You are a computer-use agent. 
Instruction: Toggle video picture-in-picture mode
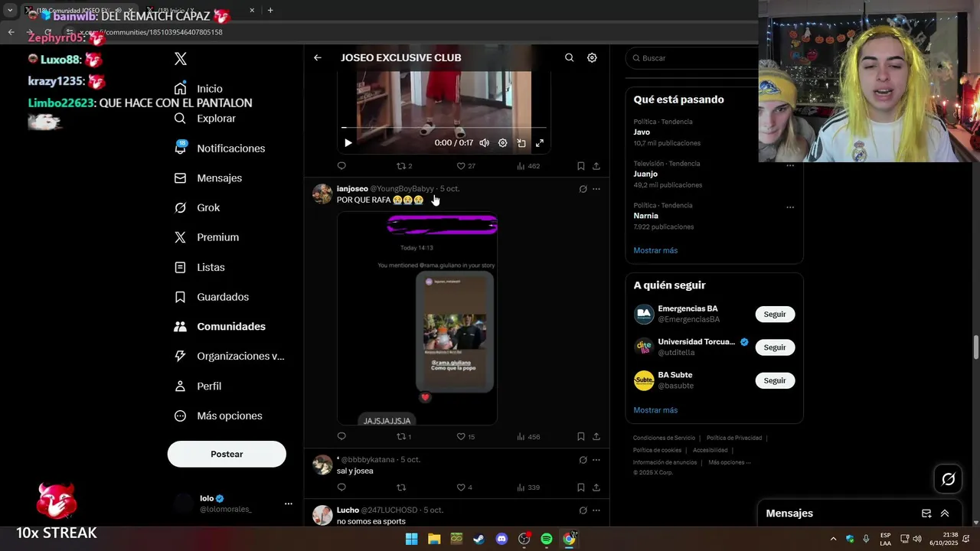pyautogui.click(x=521, y=143)
